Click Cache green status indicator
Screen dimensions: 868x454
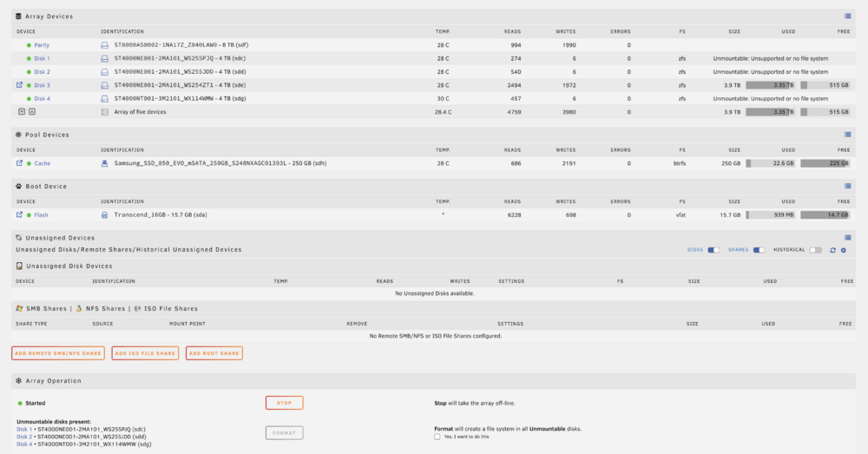(x=29, y=164)
